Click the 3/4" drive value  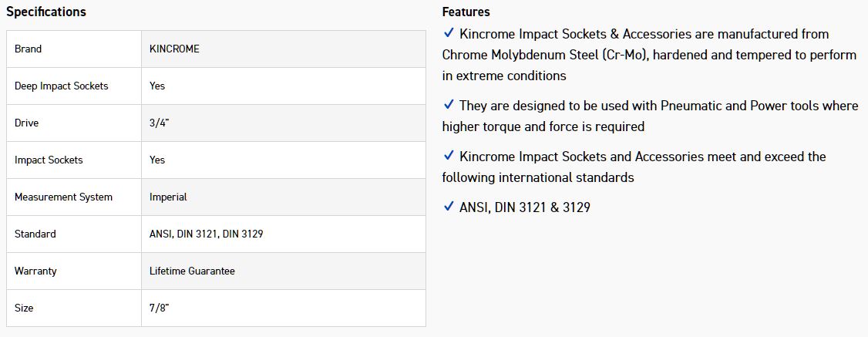(159, 123)
